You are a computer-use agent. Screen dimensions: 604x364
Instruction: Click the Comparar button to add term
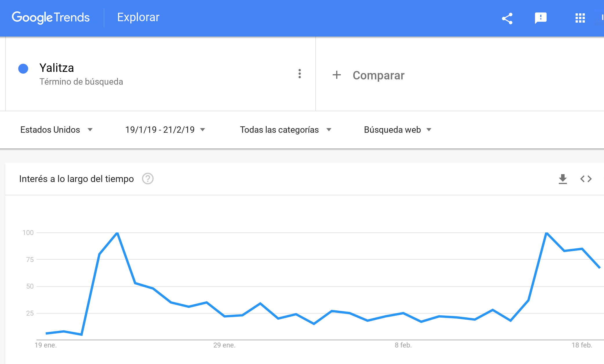tap(368, 75)
